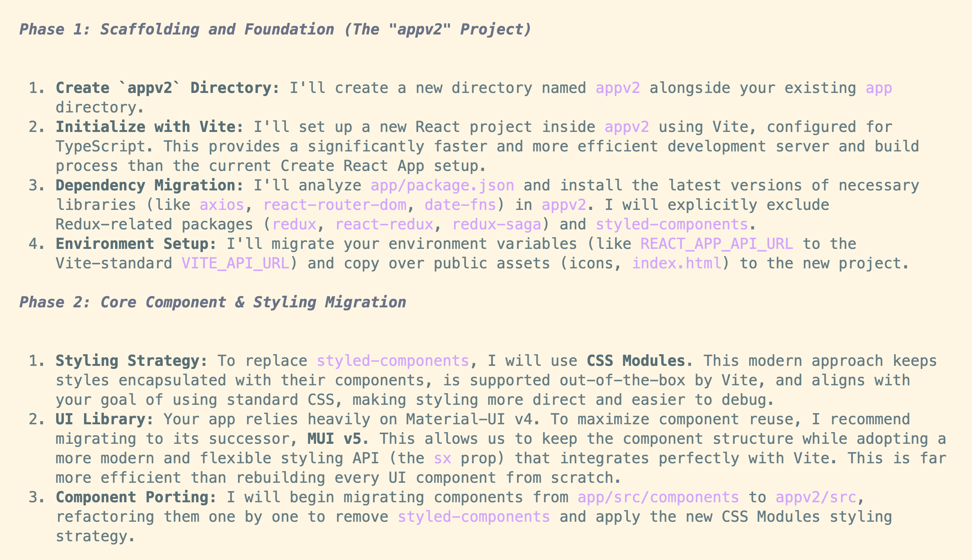Click the axios library name
Viewport: 972px width, 560px height.
click(x=222, y=205)
